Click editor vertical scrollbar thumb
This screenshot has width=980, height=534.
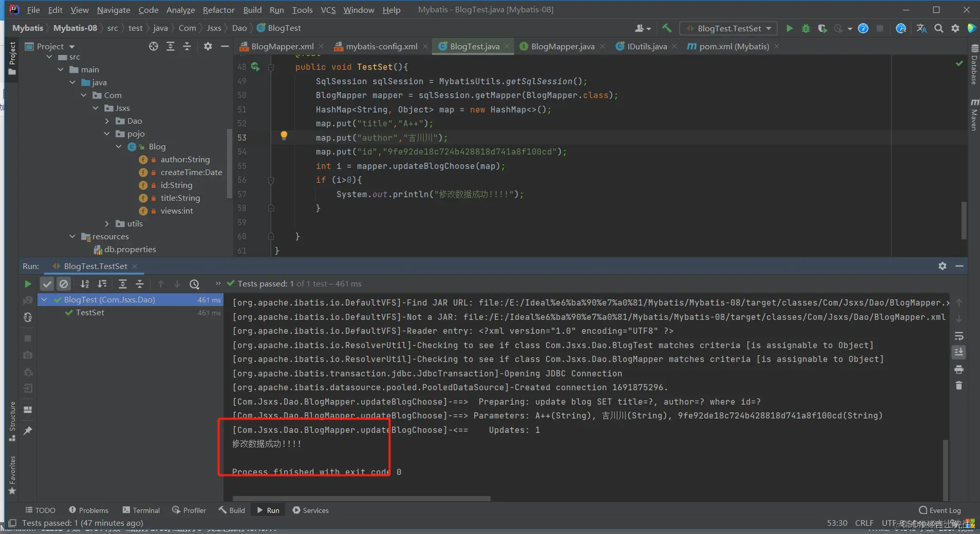964,220
